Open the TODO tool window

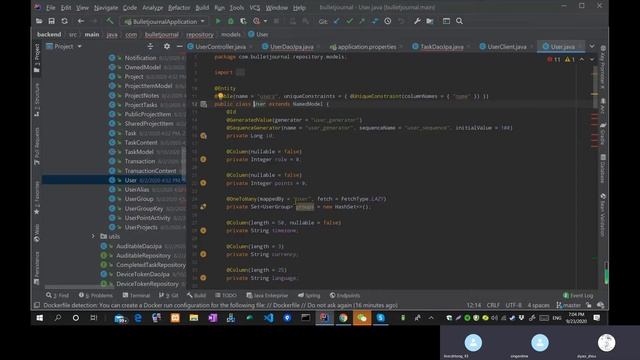pyautogui.click(x=226, y=295)
